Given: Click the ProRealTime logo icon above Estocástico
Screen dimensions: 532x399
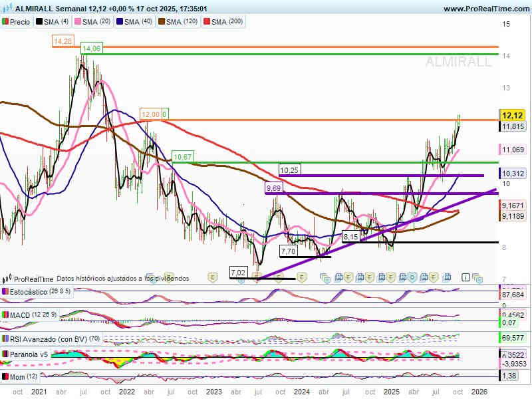Looking at the screenshot, I should (8, 279).
